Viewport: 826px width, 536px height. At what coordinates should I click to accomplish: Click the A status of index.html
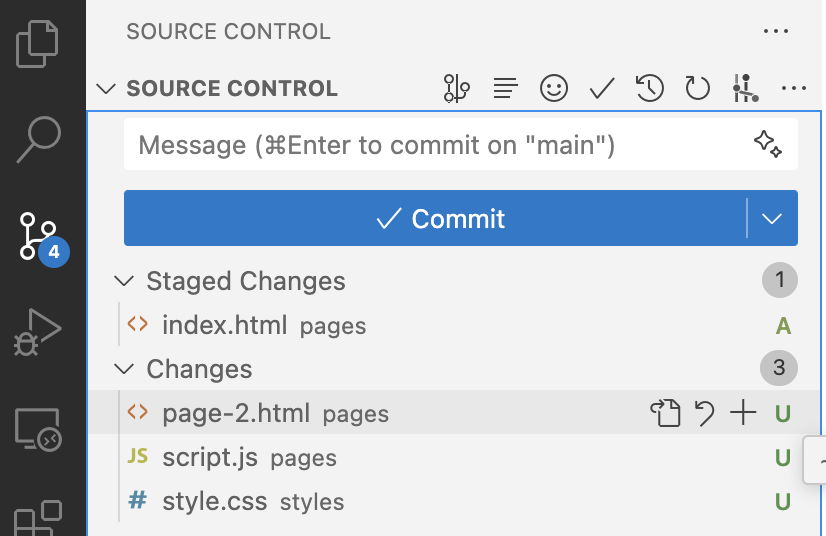click(x=783, y=326)
